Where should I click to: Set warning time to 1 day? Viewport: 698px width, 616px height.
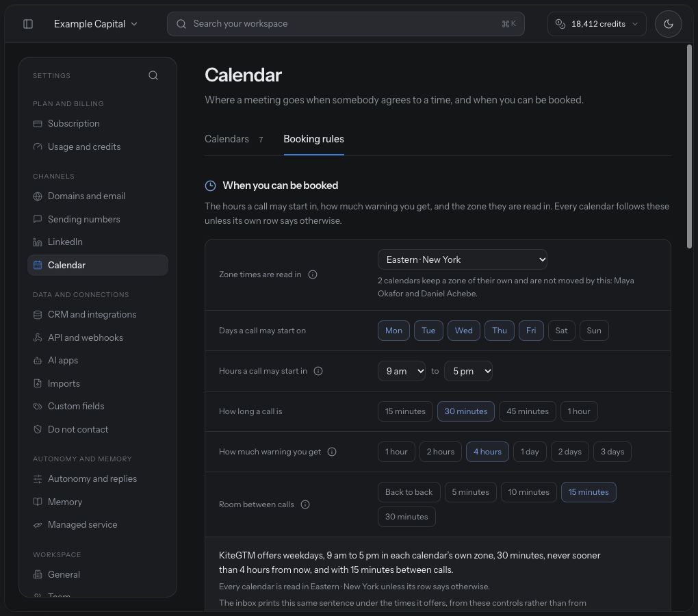point(530,452)
